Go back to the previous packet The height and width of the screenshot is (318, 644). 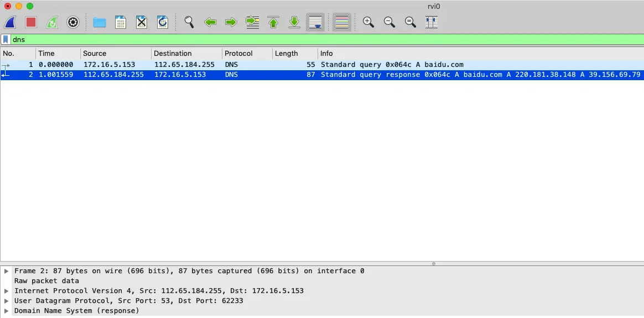pyautogui.click(x=210, y=22)
